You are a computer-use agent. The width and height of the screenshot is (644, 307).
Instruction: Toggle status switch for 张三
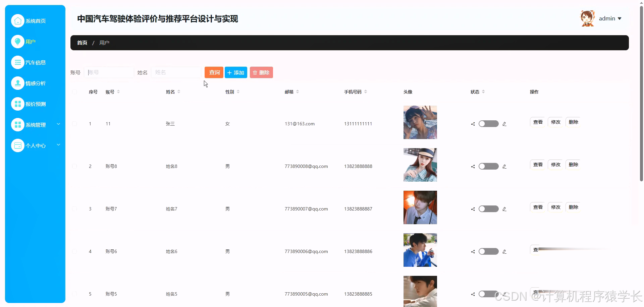pos(489,124)
